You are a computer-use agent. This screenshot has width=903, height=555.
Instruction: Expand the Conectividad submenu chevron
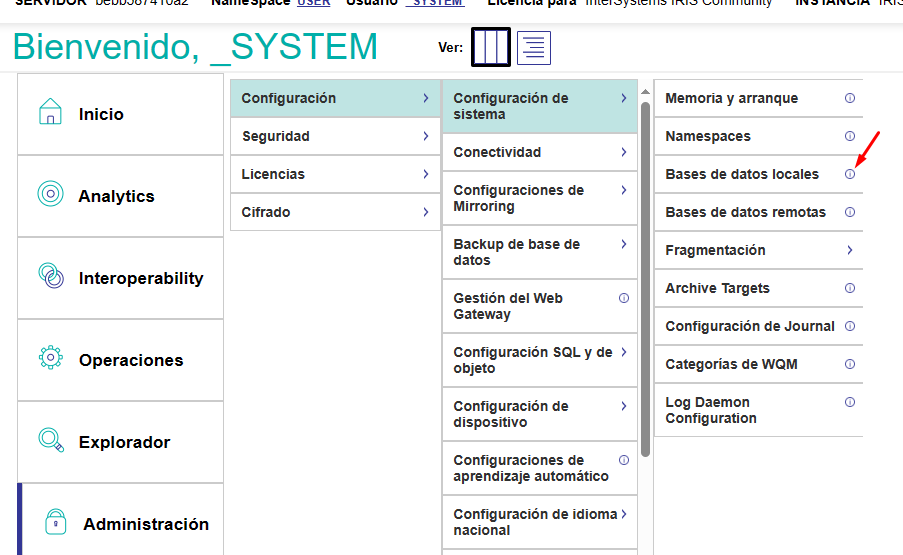pyautogui.click(x=623, y=152)
